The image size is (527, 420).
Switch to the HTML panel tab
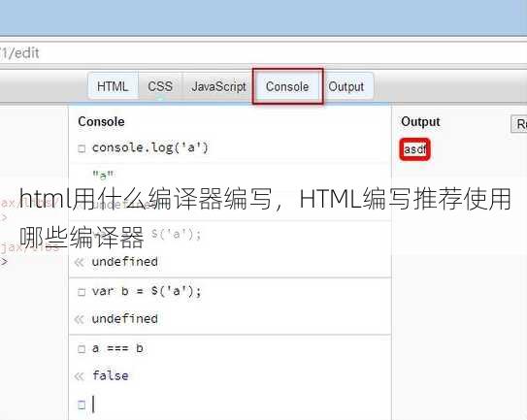coord(113,86)
